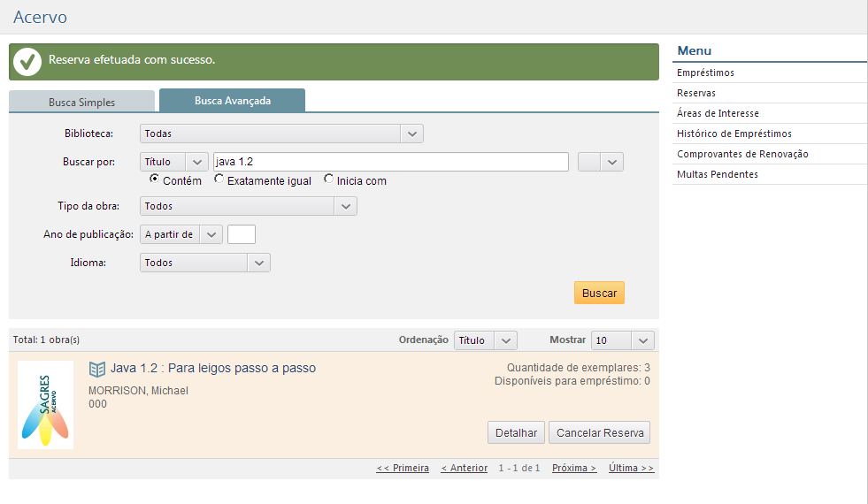Viewport: 868px width, 504px height.
Task: Open the Mostrar results-per-page dropdown
Action: point(623,340)
